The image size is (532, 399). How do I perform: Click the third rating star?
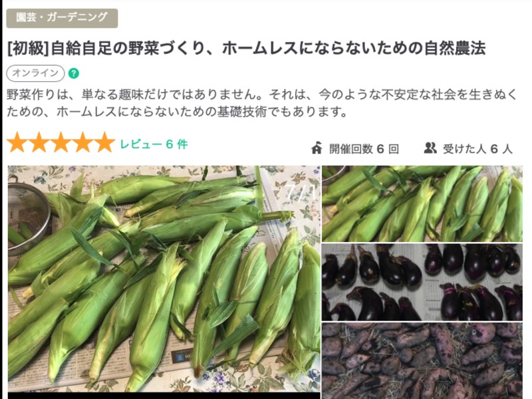pos(61,142)
